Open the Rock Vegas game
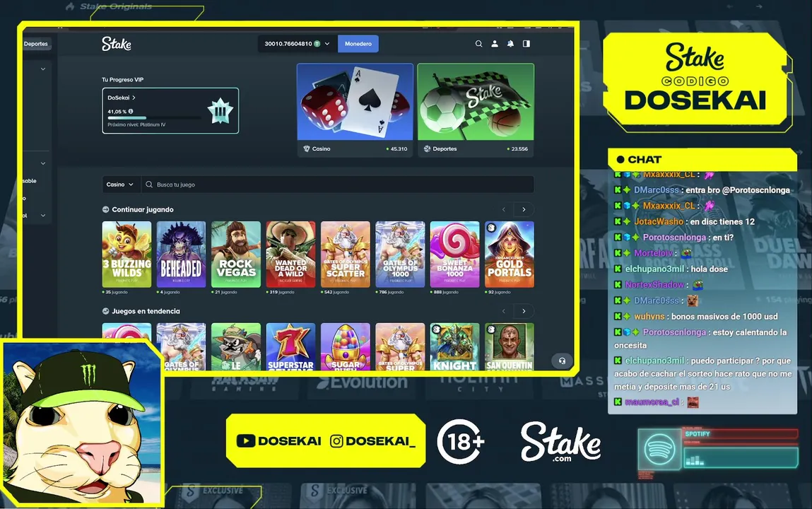The image size is (812, 509). point(236,255)
